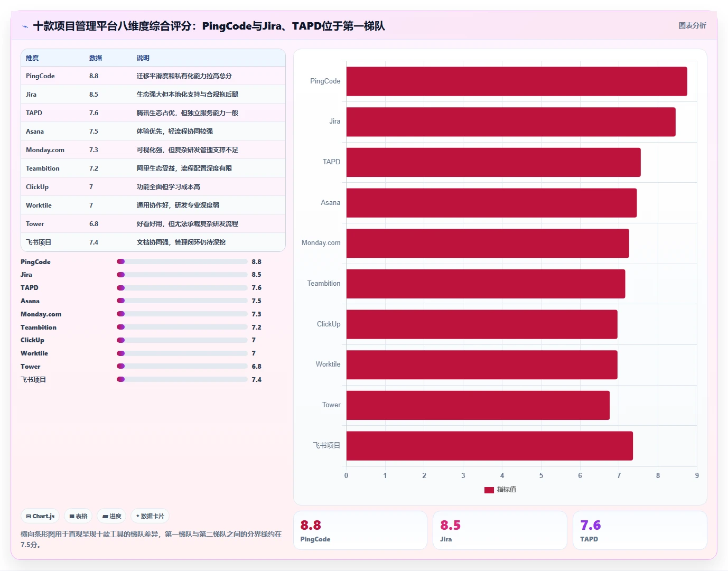Click the 飞书项目 progress value 7.4
The width and height of the screenshot is (728, 571).
click(256, 380)
